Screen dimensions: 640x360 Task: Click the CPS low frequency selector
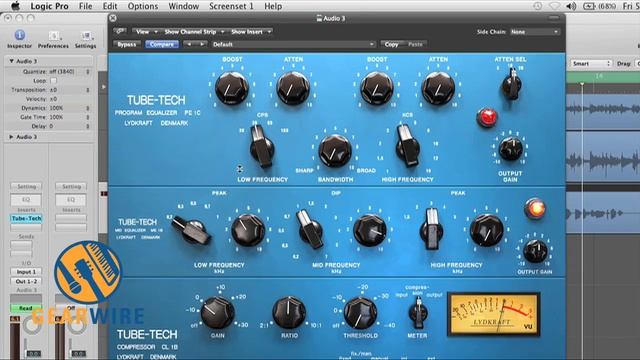click(x=261, y=147)
